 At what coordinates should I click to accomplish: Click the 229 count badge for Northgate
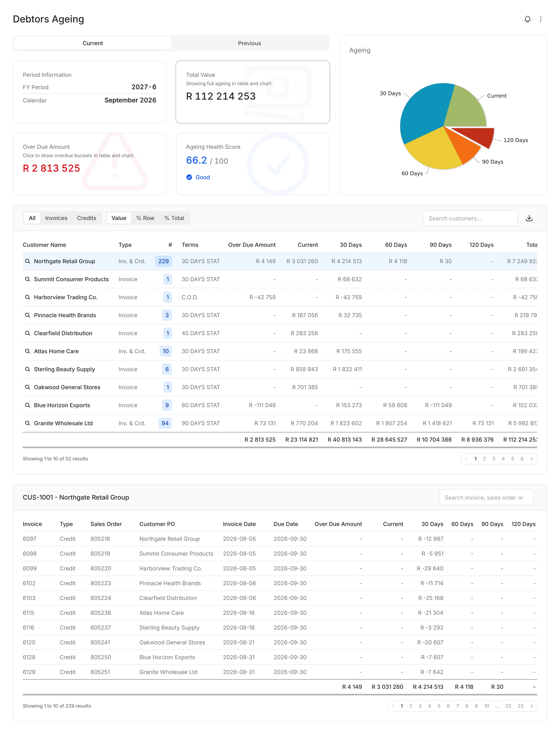click(x=163, y=261)
